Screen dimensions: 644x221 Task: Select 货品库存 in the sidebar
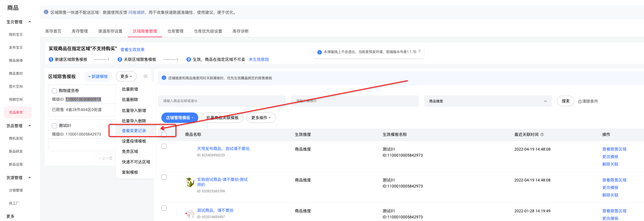[18, 113]
